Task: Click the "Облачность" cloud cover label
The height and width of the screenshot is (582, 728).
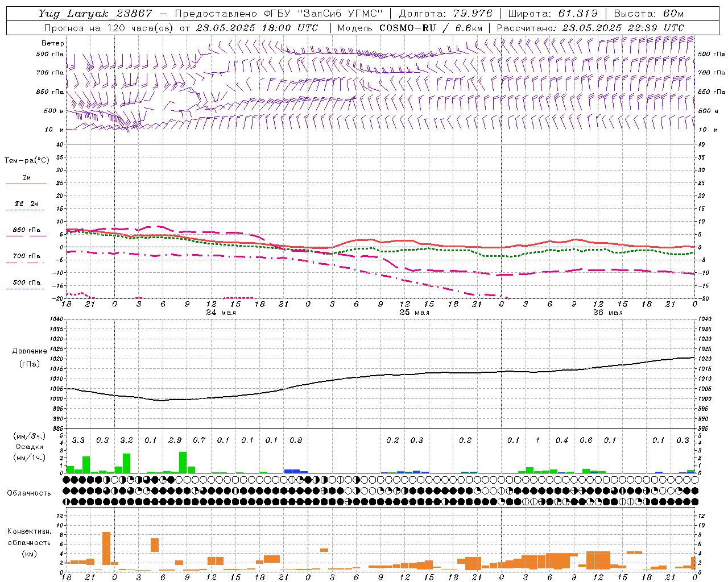Action: (29, 493)
